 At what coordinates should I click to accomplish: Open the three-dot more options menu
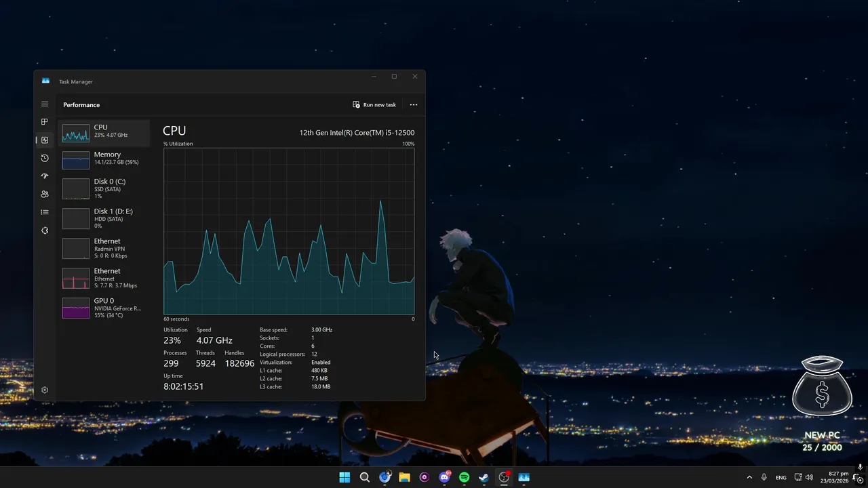coord(414,105)
